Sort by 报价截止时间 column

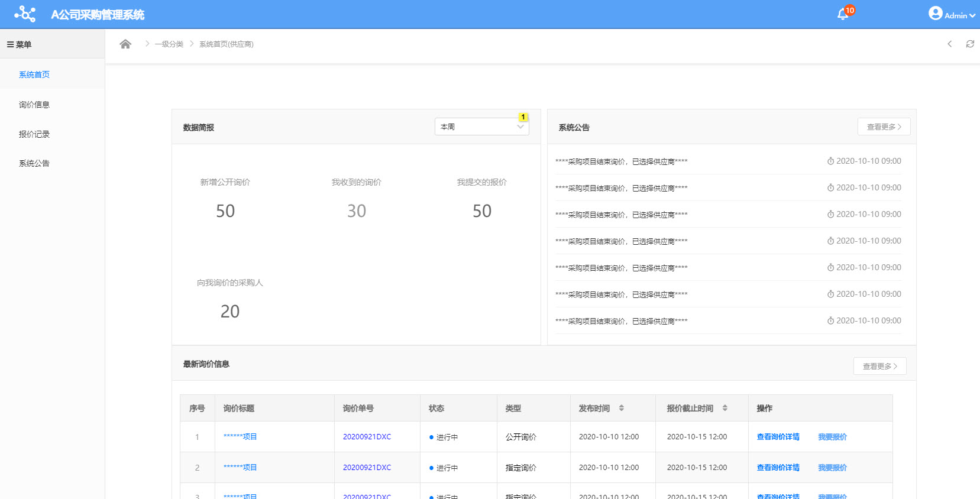click(x=725, y=408)
